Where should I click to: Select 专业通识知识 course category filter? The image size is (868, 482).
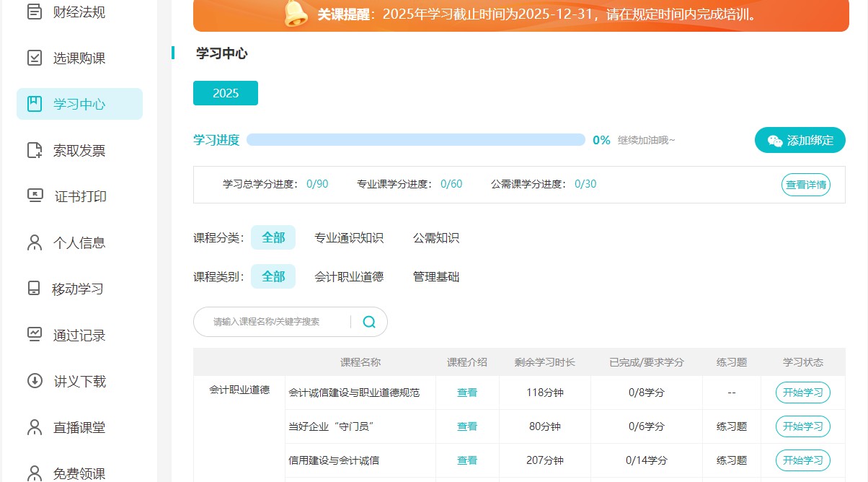coord(350,237)
